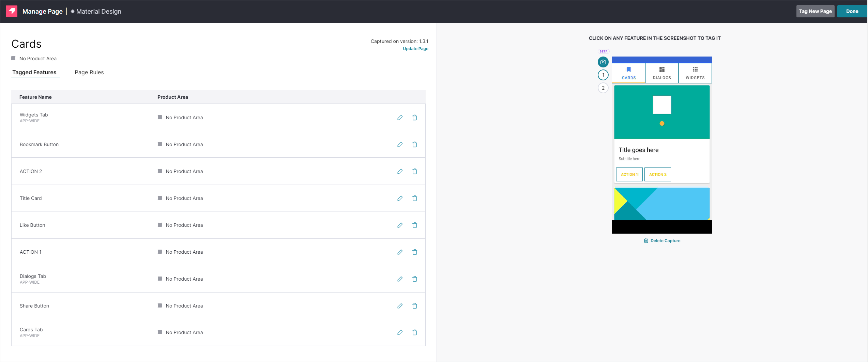The image size is (868, 362).
Task: Select the Tagged Features tab
Action: pyautogui.click(x=34, y=72)
